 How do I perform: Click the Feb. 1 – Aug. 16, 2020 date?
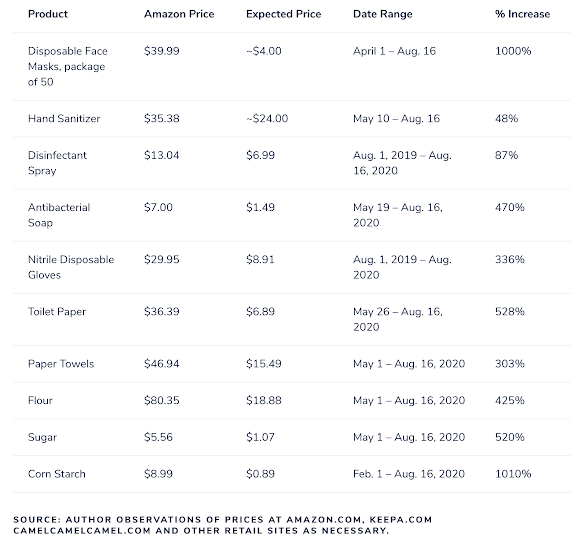coord(409,474)
